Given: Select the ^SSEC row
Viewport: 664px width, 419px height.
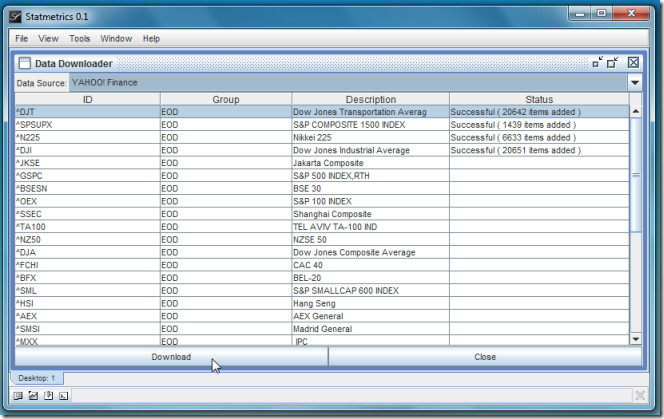Looking at the screenshot, I should [322, 214].
